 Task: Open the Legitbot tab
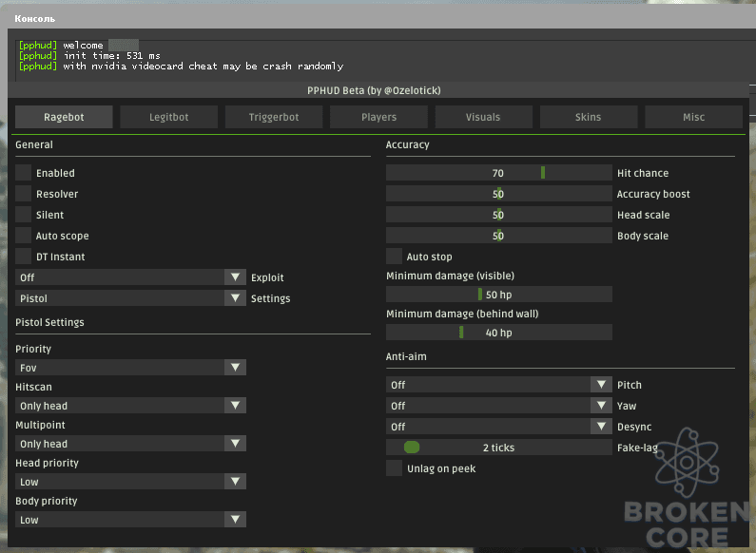[168, 117]
